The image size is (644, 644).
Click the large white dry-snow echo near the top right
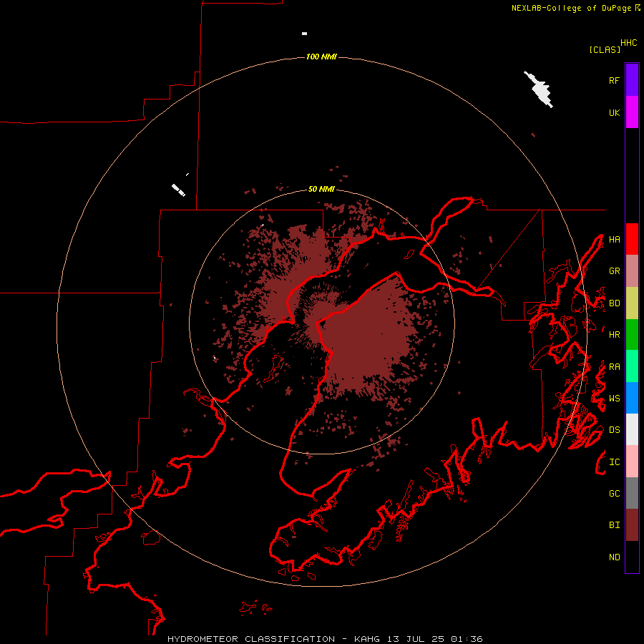click(x=540, y=90)
